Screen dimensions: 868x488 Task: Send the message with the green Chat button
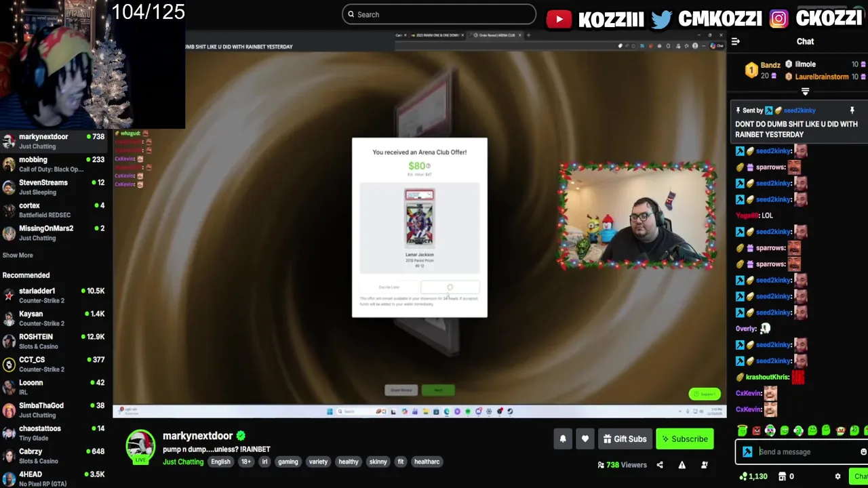[x=860, y=476]
